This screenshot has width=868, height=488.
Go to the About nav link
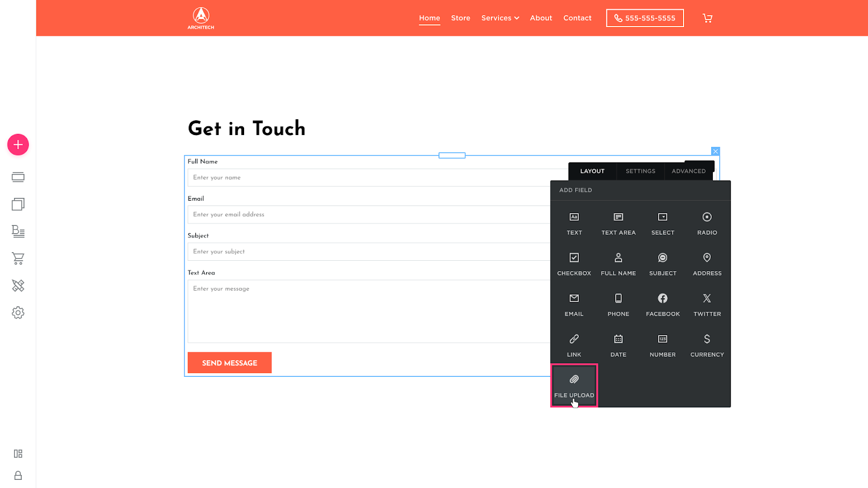tap(541, 18)
